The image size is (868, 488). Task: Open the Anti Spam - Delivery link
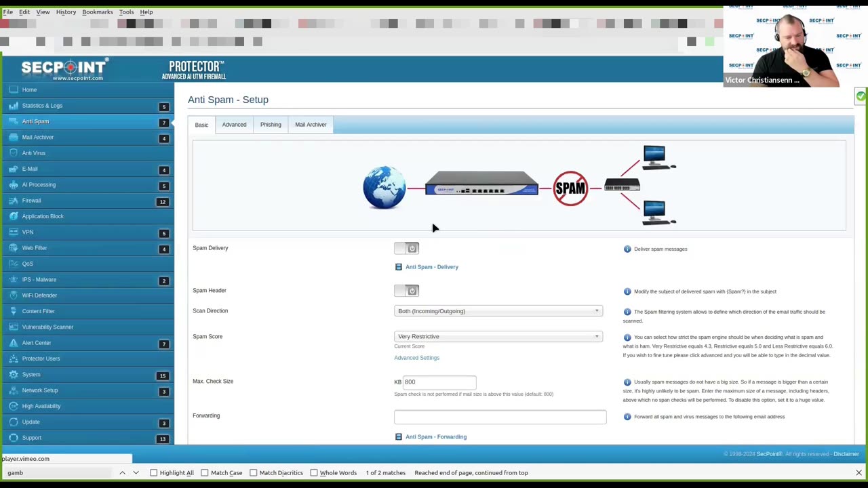click(x=432, y=267)
